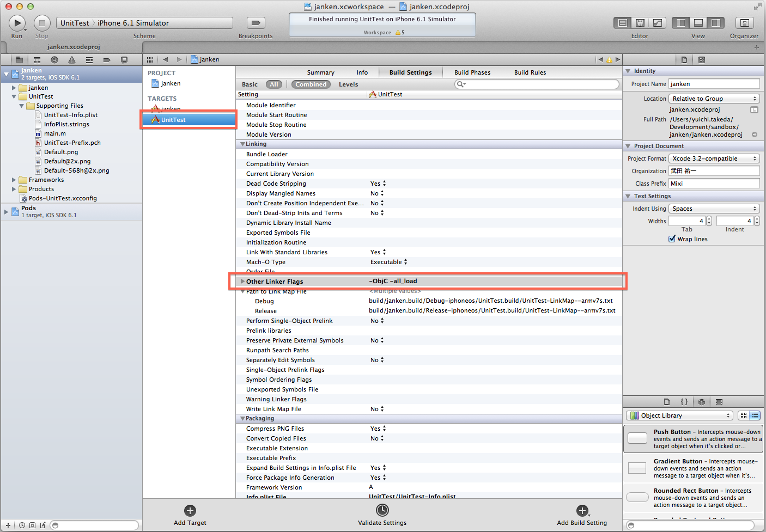Show the Media library
Screen dimensions: 766x532
(719, 402)
